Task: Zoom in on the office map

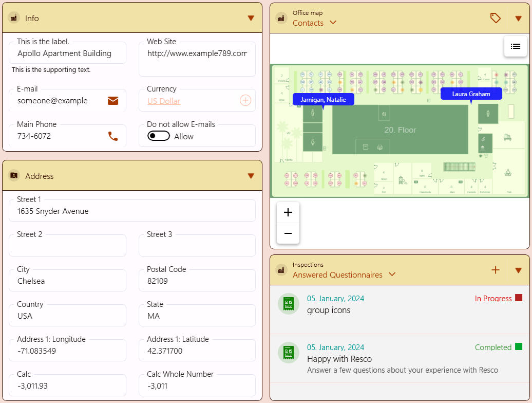Action: (288, 213)
